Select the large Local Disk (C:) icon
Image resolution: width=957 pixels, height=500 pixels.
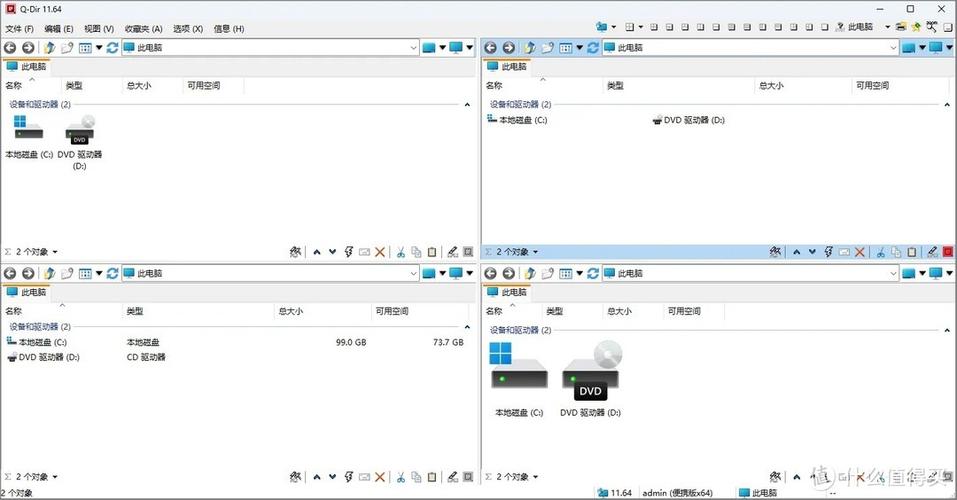coord(518,366)
